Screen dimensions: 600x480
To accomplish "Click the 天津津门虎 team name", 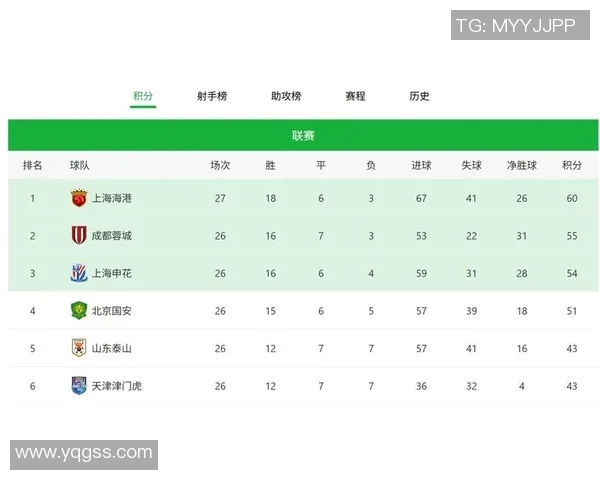I will pyautogui.click(x=116, y=385).
